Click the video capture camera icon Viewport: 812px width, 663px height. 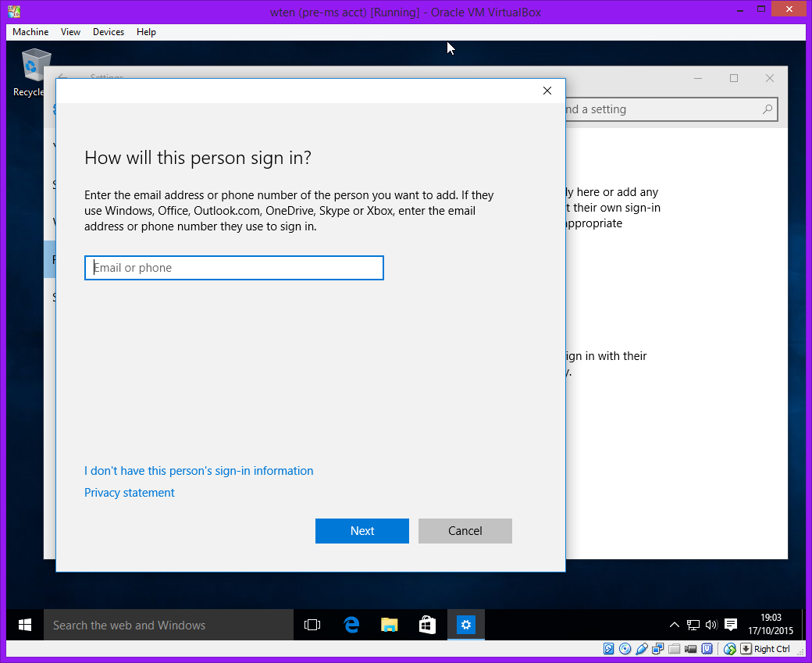(x=690, y=649)
